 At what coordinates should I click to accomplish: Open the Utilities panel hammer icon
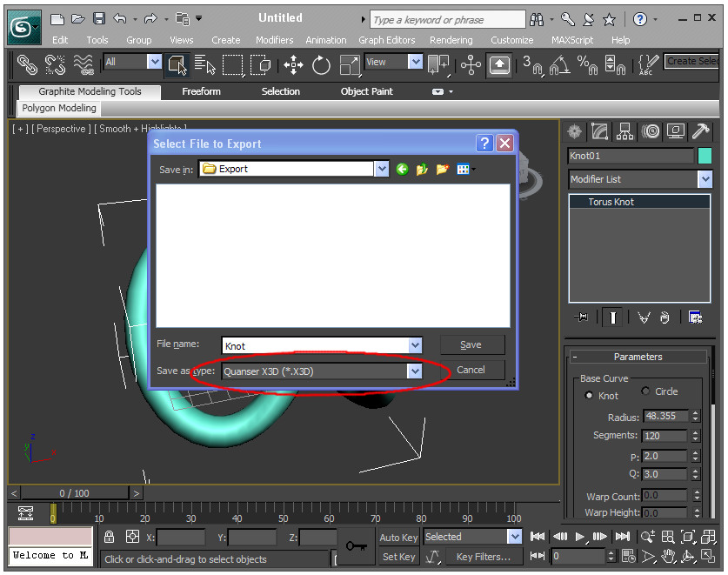[x=701, y=130]
